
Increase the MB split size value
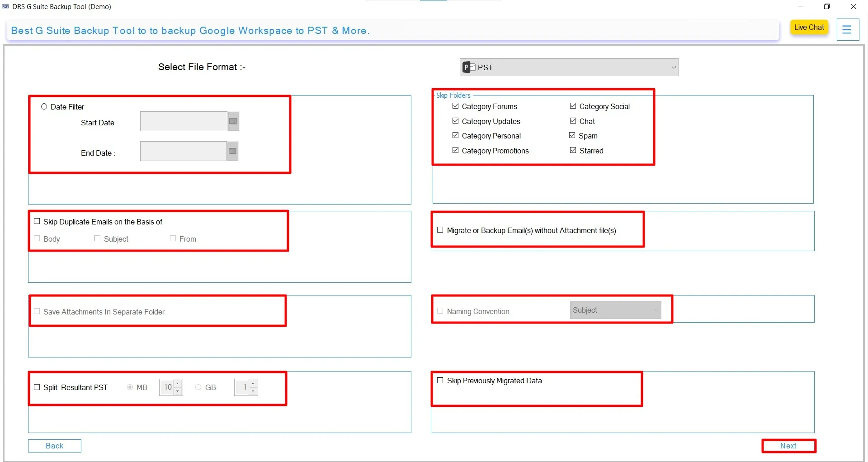[x=178, y=384]
